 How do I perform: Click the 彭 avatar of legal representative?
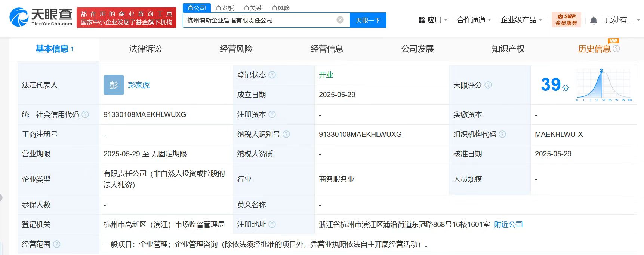(114, 85)
